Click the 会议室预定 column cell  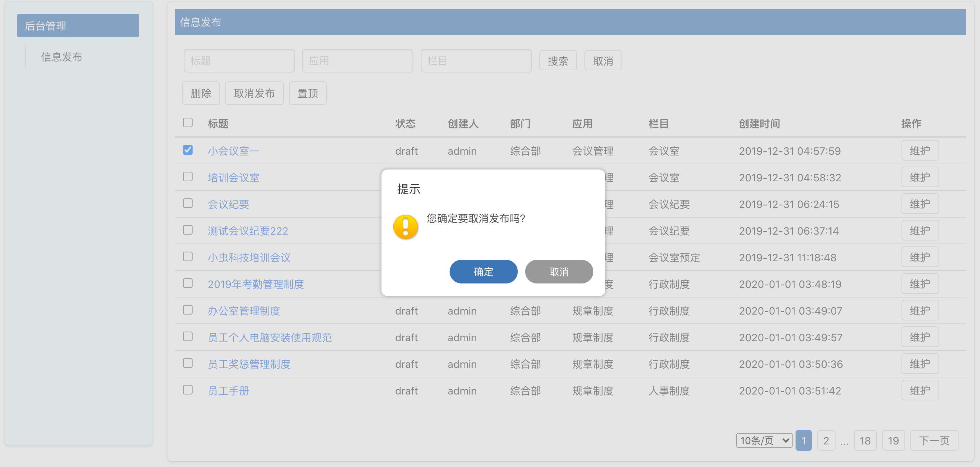(x=674, y=257)
